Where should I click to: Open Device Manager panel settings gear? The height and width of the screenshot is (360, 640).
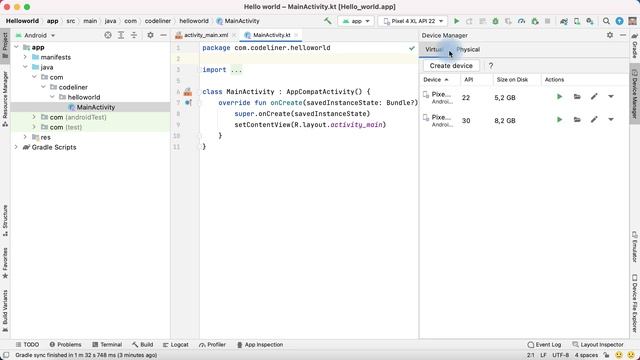(610, 35)
